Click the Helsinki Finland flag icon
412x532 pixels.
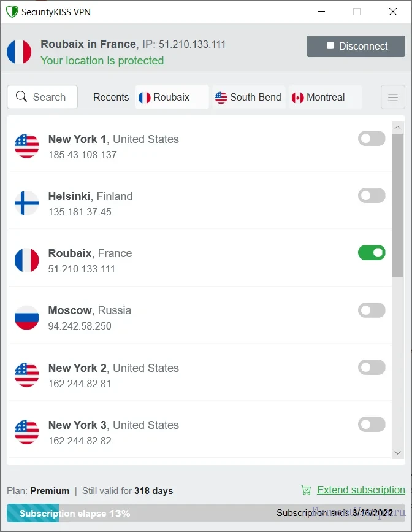(x=26, y=204)
